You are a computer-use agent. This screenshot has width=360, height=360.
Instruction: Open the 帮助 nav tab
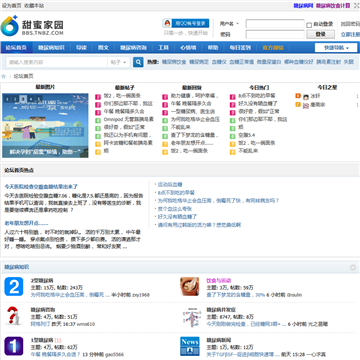pyautogui.click(x=213, y=48)
